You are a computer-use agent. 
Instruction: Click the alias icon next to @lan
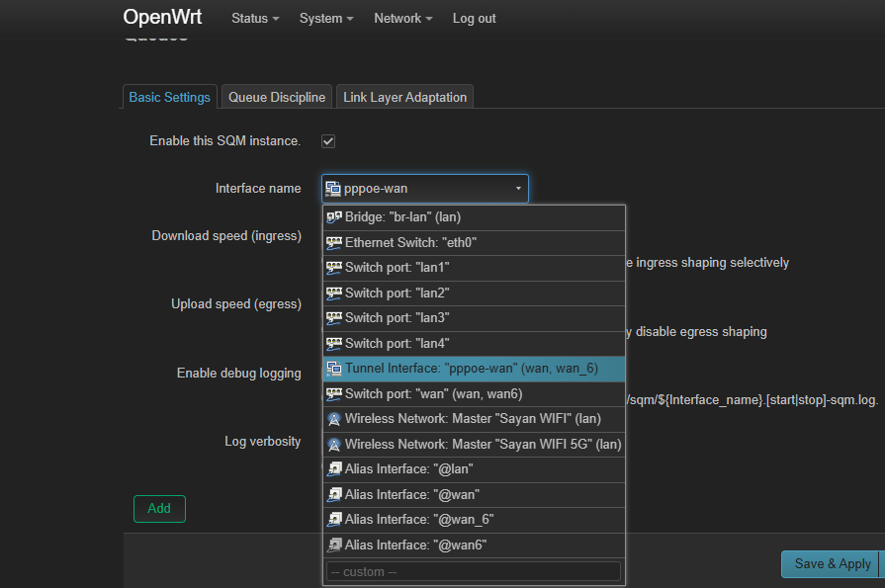(334, 469)
